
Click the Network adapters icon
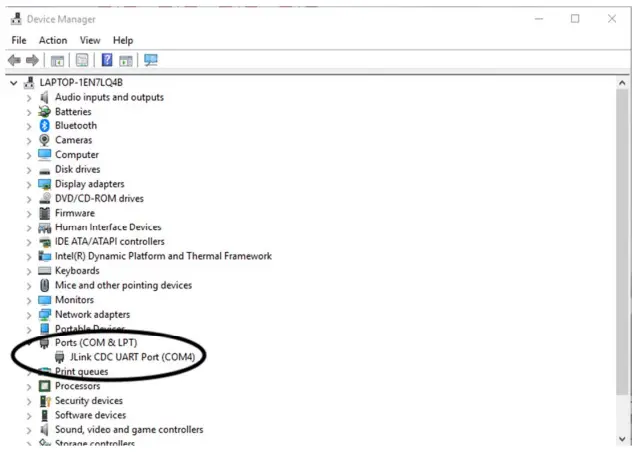coord(44,315)
